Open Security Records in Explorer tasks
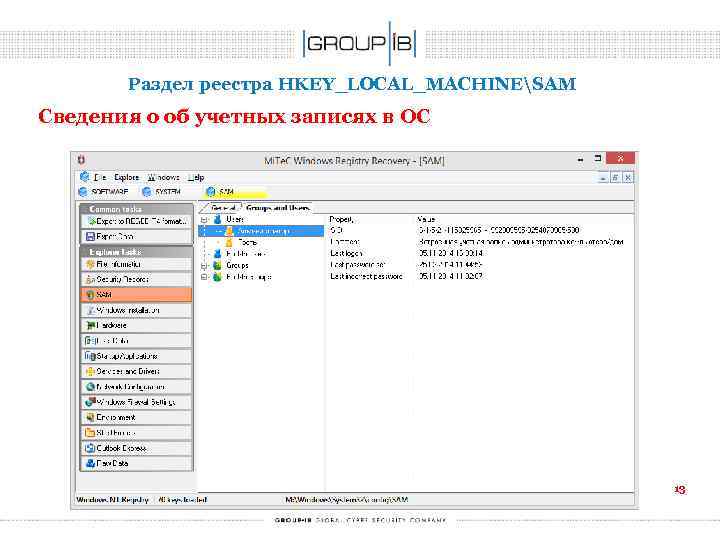Viewport: 720px width, 540px height. click(x=136, y=279)
